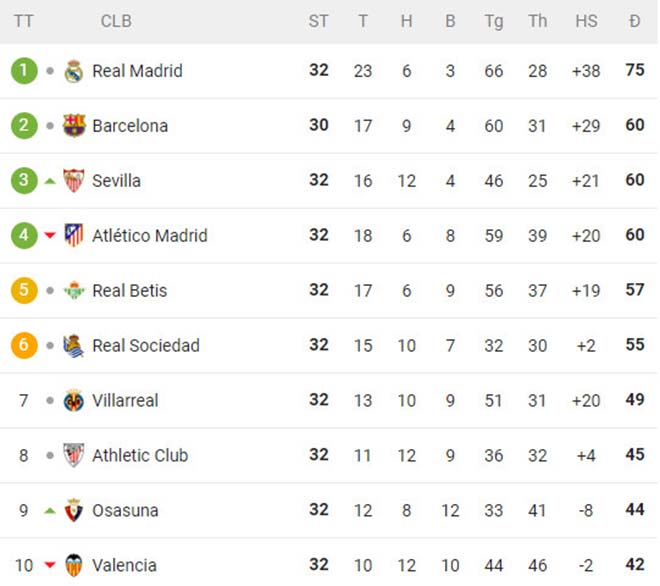Sort table by Đ points column

[x=634, y=21]
